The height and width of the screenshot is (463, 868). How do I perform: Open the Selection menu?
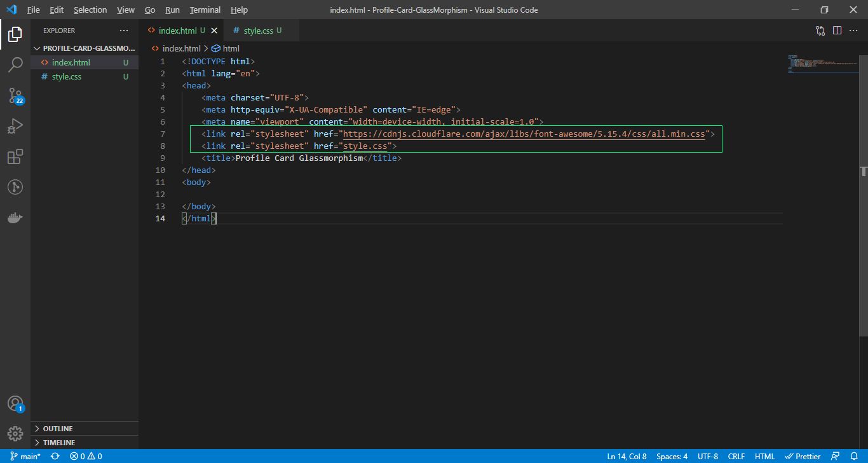[x=90, y=10]
